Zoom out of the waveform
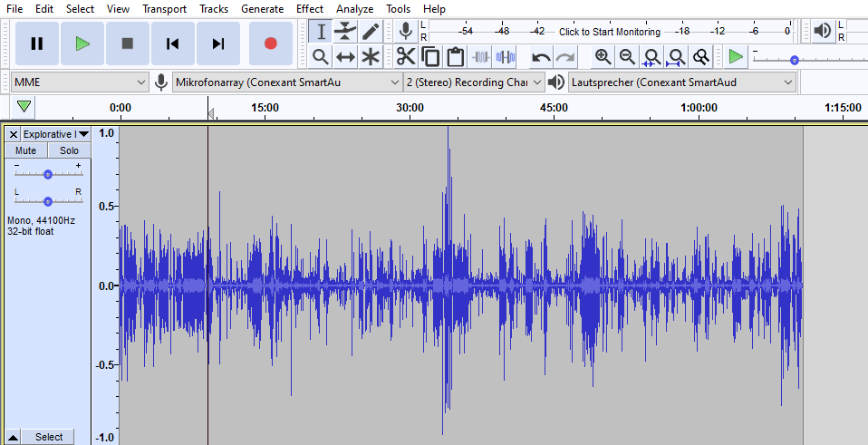This screenshot has width=868, height=445. point(627,56)
